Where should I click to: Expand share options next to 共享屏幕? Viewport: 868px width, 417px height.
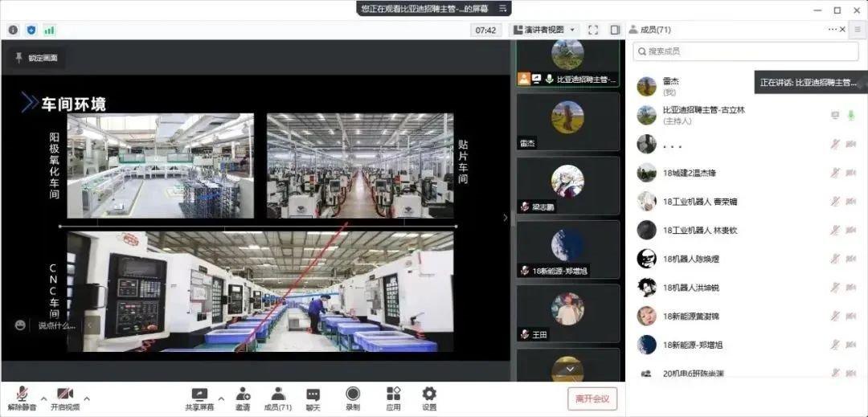tap(221, 399)
